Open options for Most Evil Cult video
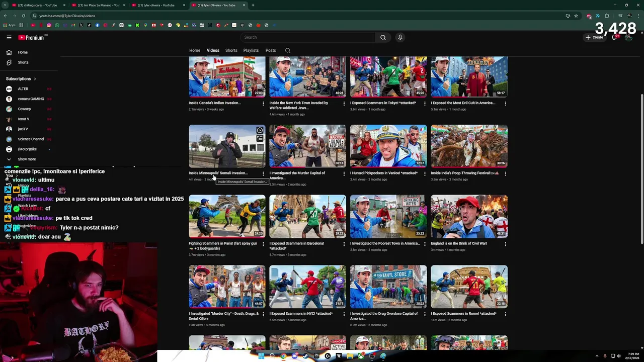Image resolution: width=644 pixels, height=362 pixels. (505, 104)
